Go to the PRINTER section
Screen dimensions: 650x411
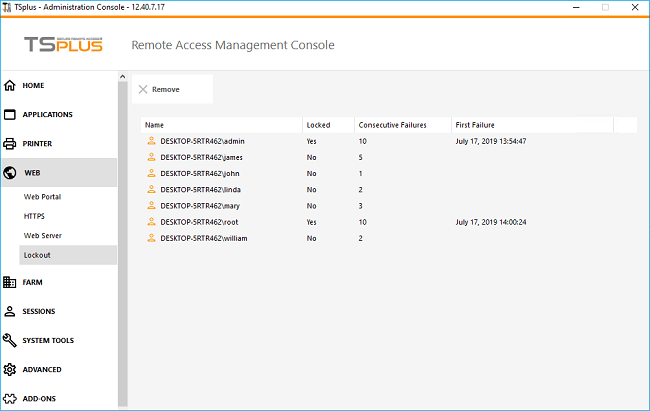coord(37,143)
